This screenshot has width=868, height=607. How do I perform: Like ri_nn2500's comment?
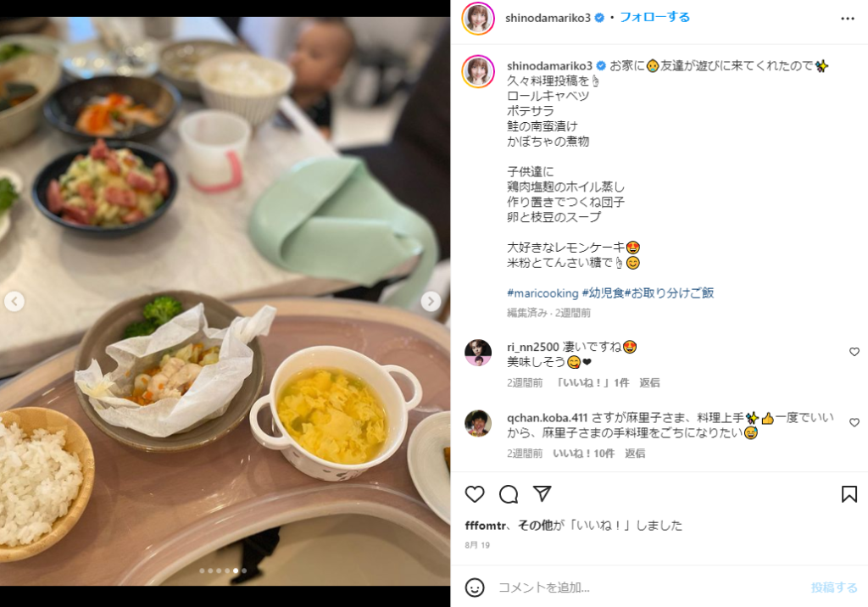(854, 352)
